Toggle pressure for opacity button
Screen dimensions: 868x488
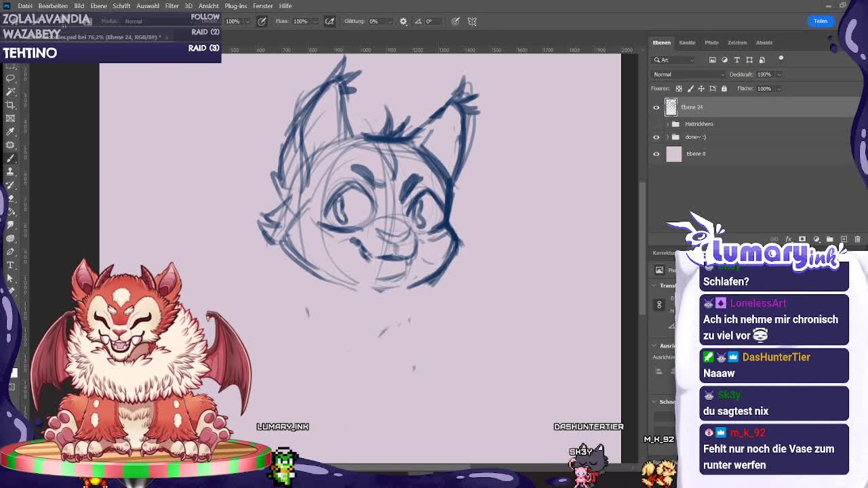(x=262, y=21)
